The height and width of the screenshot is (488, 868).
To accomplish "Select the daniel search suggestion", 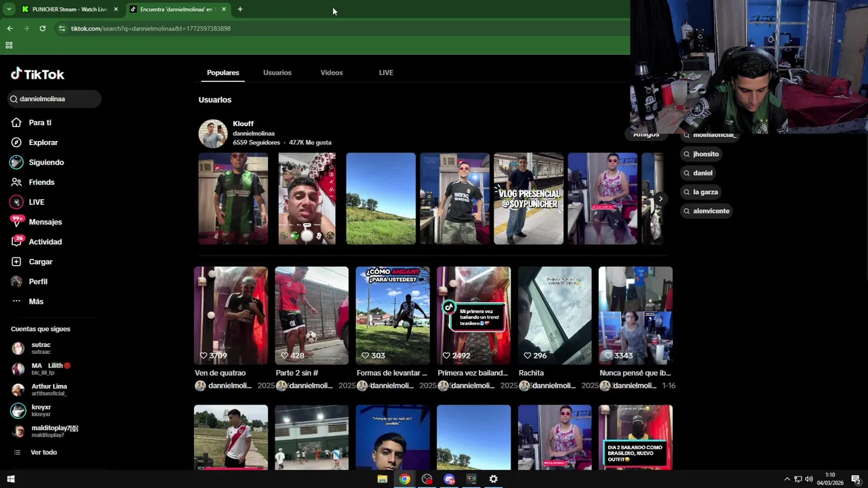I will [698, 173].
